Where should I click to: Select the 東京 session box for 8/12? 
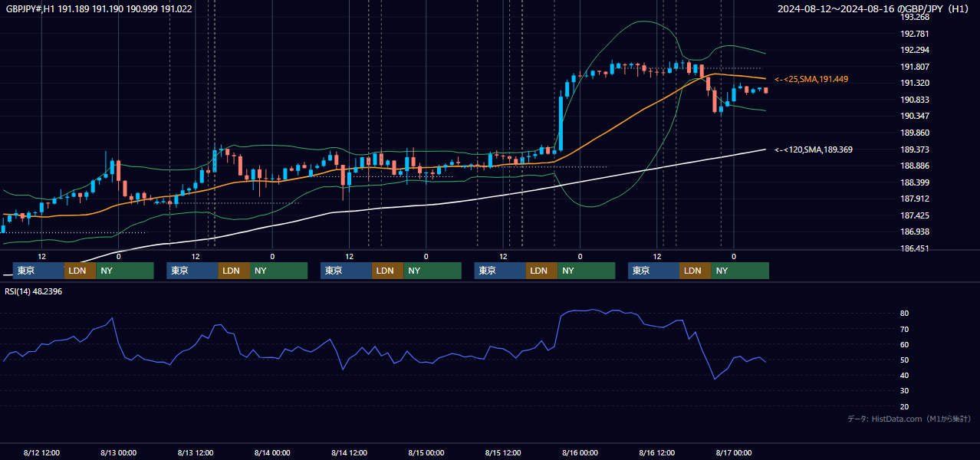point(38,271)
